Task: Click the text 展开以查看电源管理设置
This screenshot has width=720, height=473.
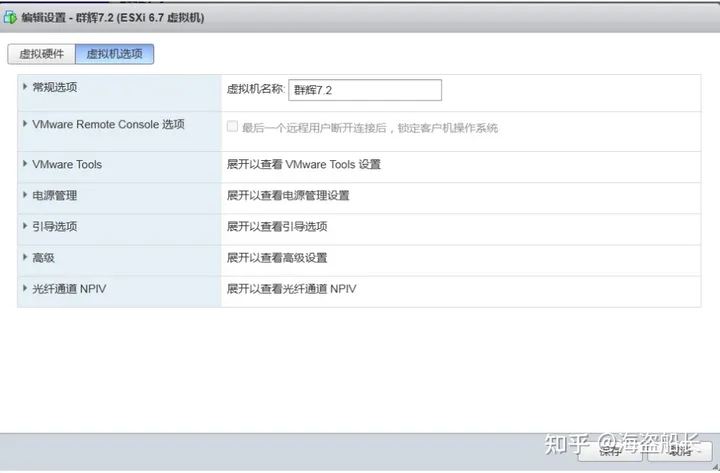Action: pyautogui.click(x=288, y=196)
